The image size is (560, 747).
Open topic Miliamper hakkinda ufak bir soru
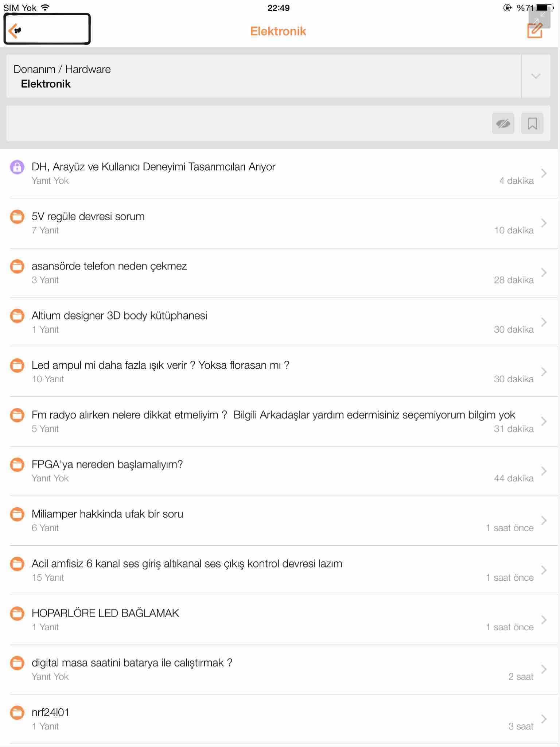(107, 514)
